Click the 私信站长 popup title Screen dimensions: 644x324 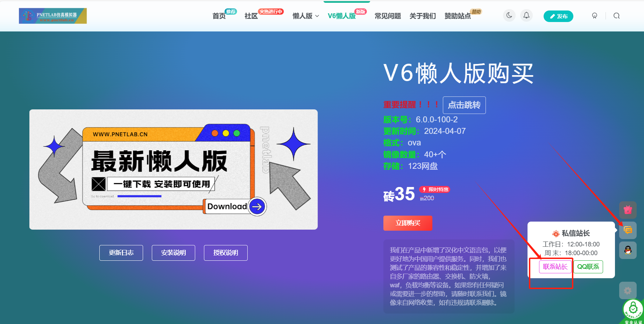[575, 233]
